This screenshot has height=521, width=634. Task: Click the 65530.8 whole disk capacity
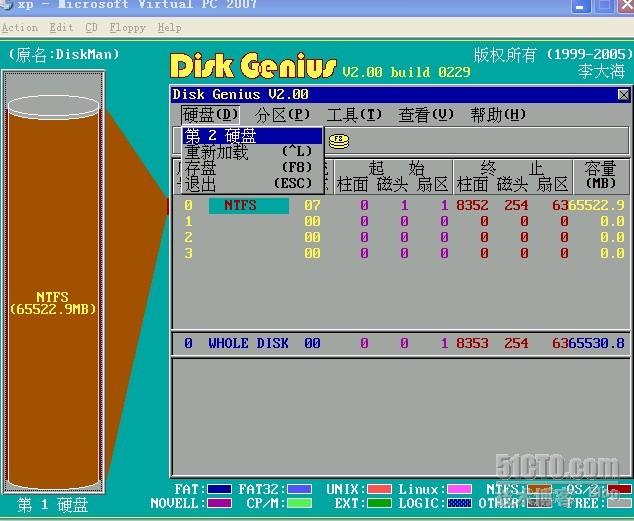pos(597,344)
